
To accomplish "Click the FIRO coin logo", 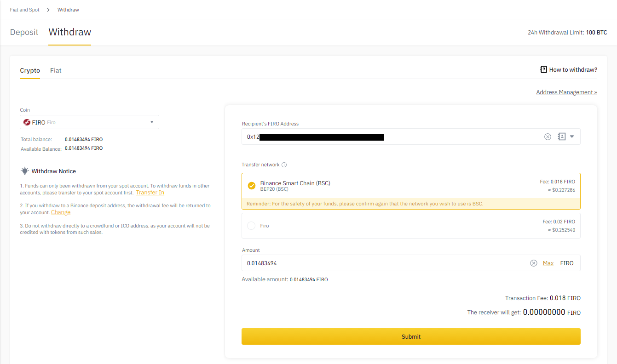I will click(27, 123).
